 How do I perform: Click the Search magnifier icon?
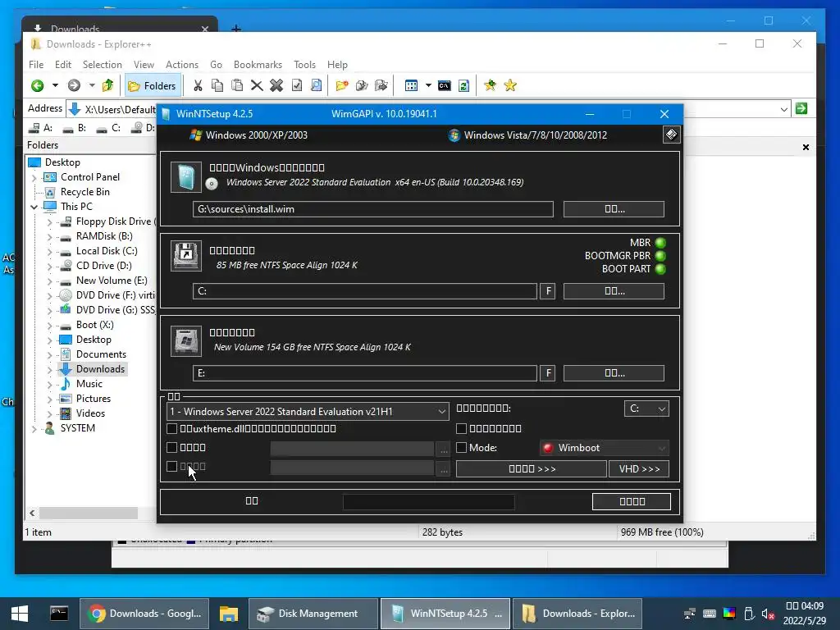[316, 85]
